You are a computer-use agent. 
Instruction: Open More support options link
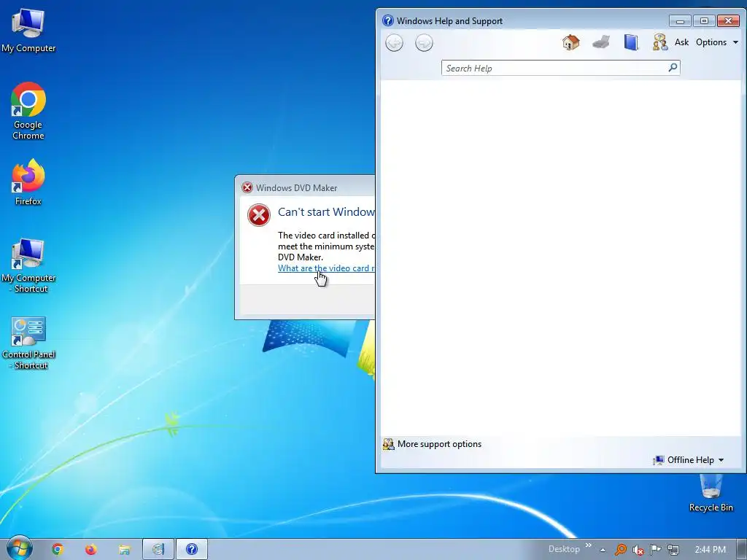[x=439, y=444]
